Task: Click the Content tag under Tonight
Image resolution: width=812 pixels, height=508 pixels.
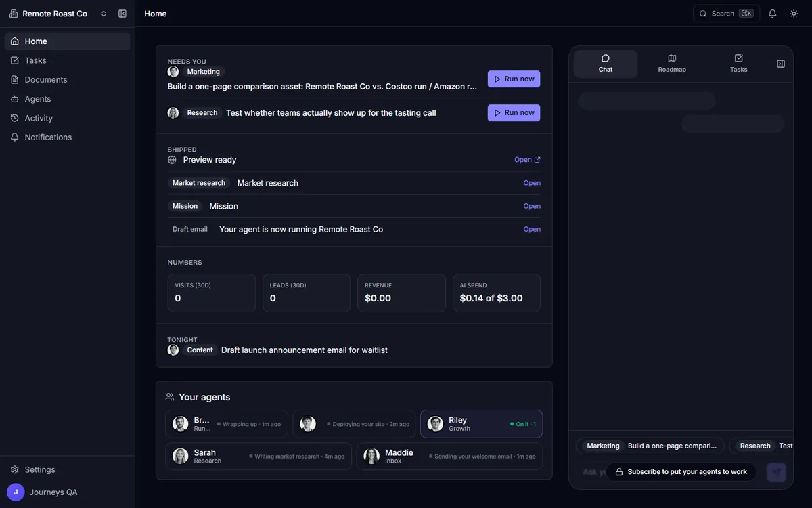Action: 200,350
